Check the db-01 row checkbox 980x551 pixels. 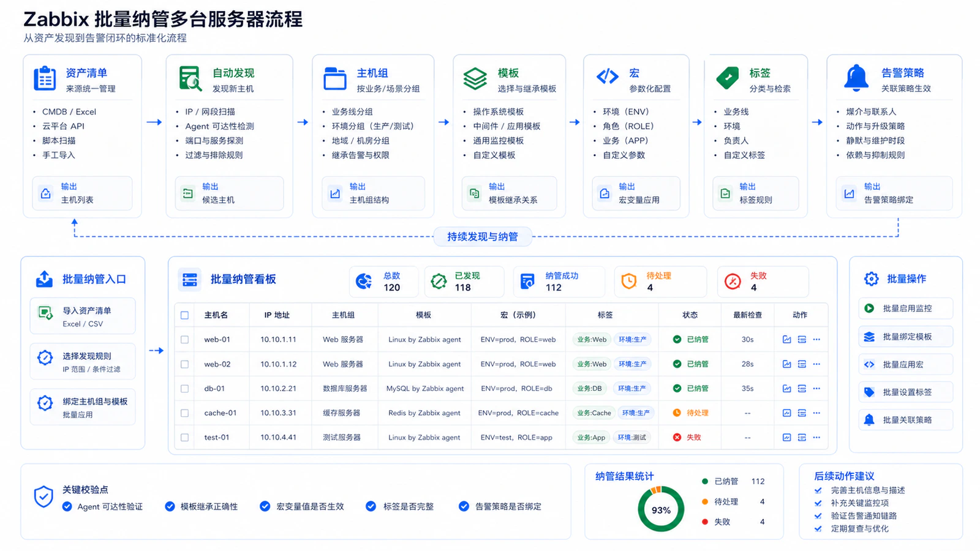click(x=184, y=388)
